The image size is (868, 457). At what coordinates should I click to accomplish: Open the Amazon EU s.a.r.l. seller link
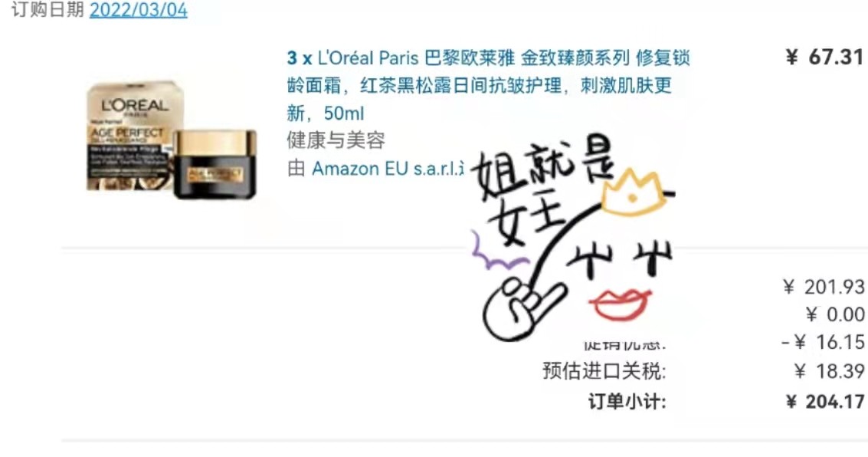pos(388,169)
